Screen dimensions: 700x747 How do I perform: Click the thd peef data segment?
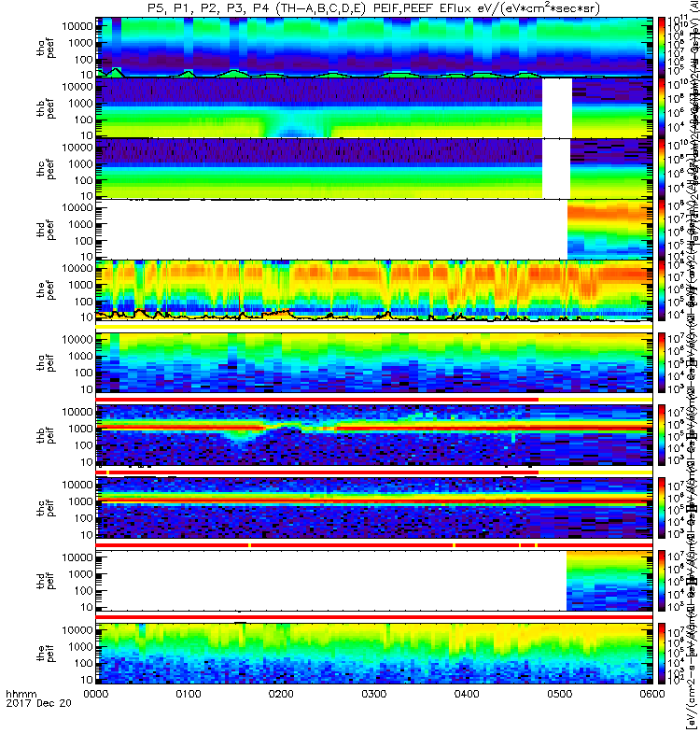pos(609,229)
